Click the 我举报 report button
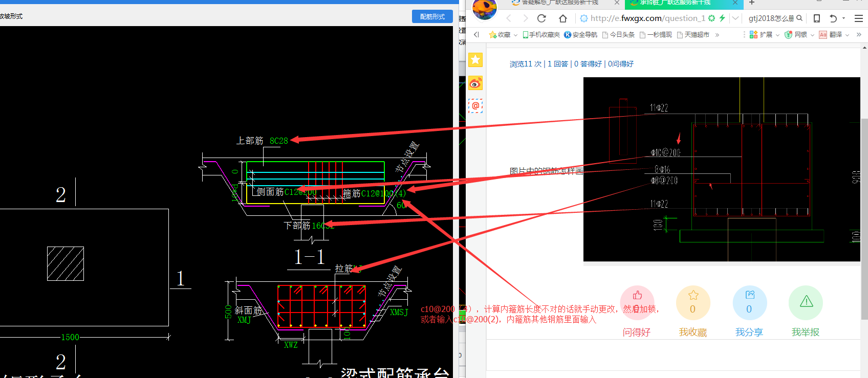 coord(806,303)
